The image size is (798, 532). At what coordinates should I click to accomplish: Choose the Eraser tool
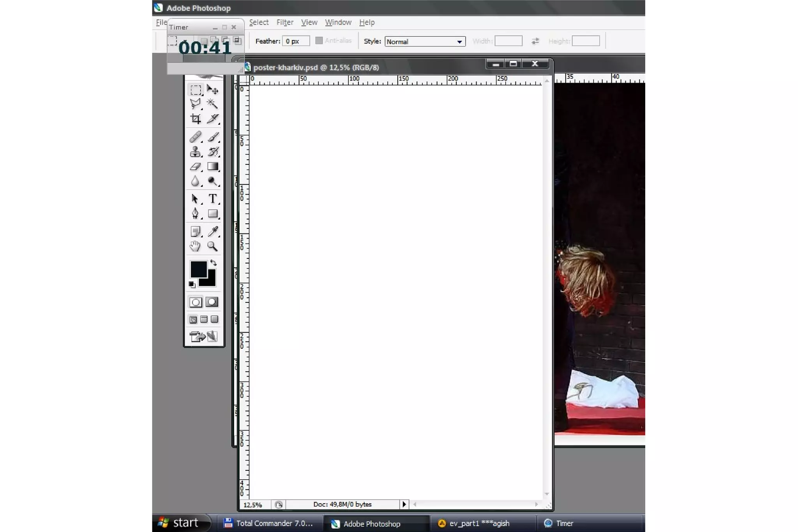click(x=196, y=167)
